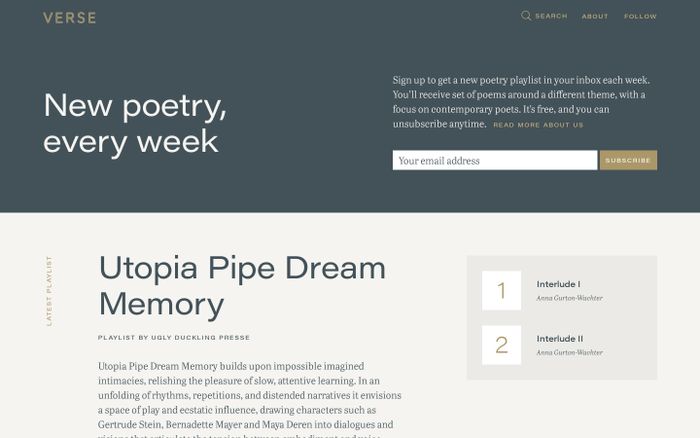The image size is (700, 438).
Task: Click the New poetry, every week headline
Action: pos(135,123)
